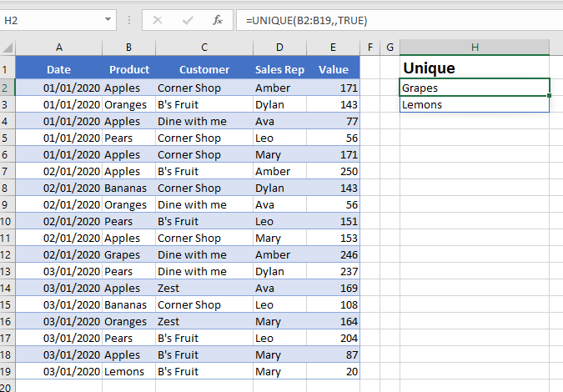The width and height of the screenshot is (563, 392).
Task: Click the Sales Rep header cell
Action: [x=279, y=69]
